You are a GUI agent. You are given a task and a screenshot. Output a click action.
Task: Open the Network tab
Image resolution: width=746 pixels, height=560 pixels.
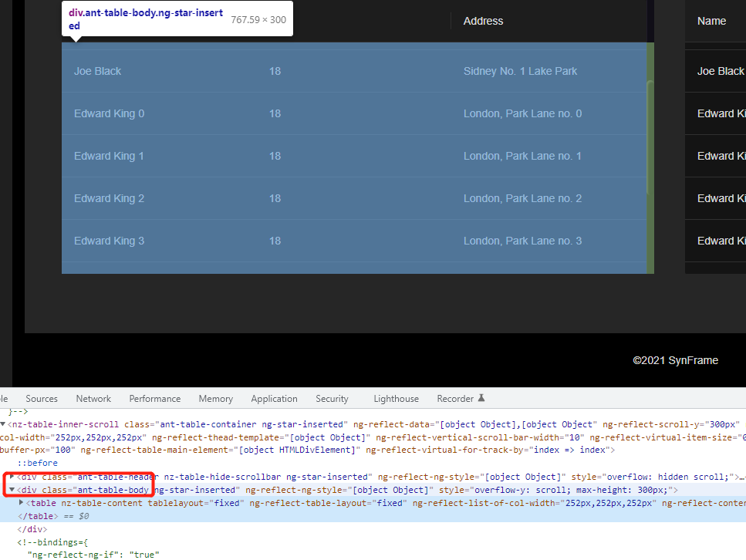tap(93, 399)
